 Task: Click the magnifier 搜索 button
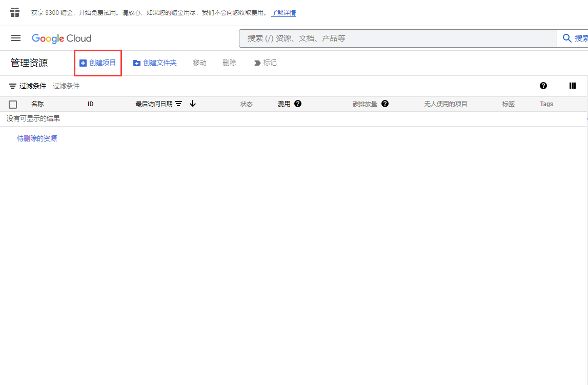coord(573,38)
